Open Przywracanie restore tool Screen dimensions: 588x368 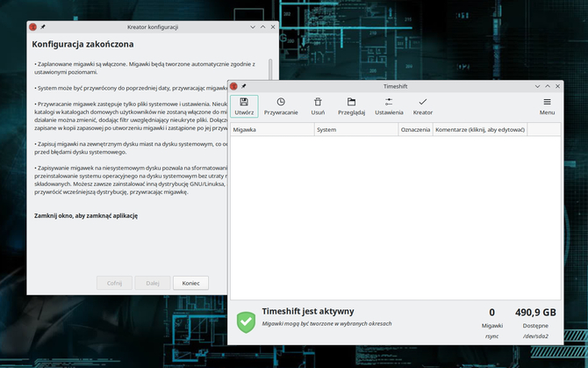pyautogui.click(x=281, y=106)
